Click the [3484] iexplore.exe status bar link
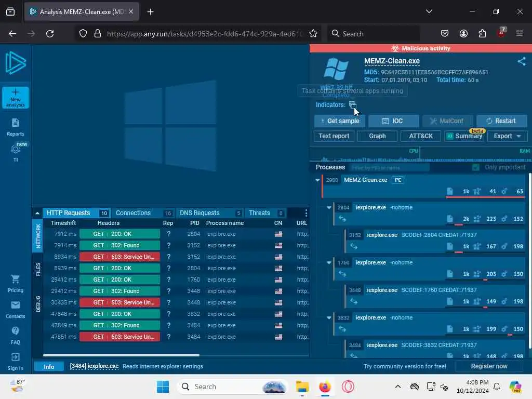Image resolution: width=532 pixels, height=399 pixels. coord(94,366)
